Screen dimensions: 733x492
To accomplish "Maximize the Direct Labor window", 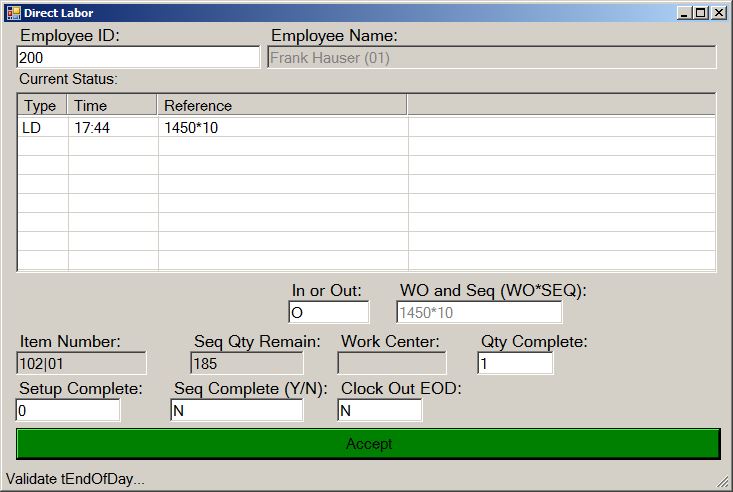I will pyautogui.click(x=701, y=13).
